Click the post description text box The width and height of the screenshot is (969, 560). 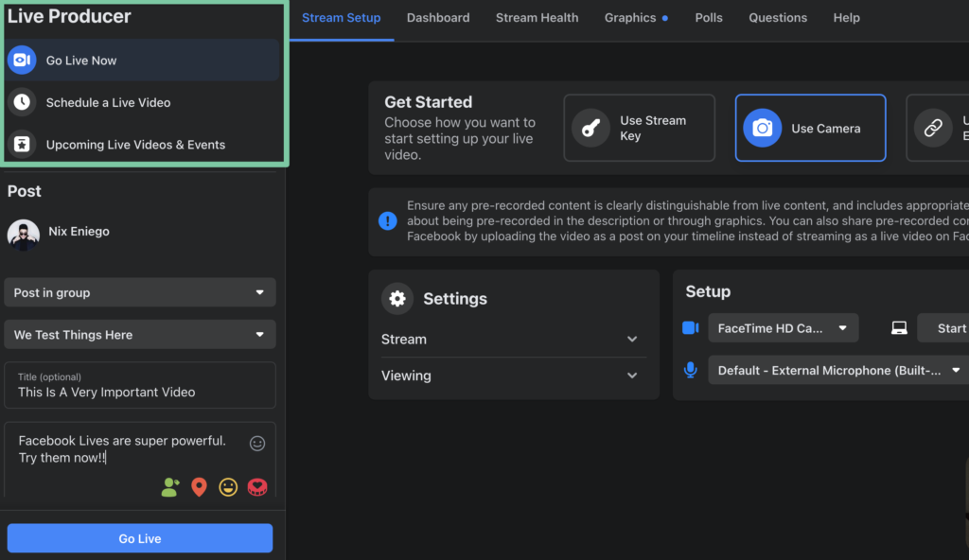point(140,459)
